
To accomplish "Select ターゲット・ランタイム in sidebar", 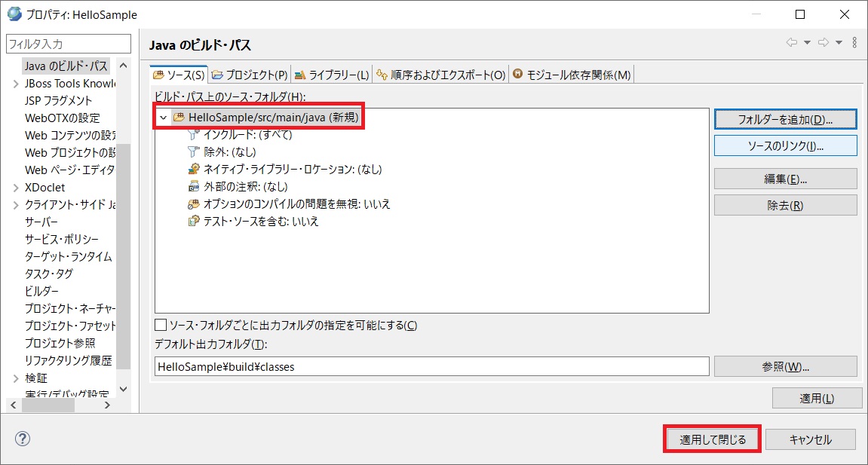I will (68, 256).
